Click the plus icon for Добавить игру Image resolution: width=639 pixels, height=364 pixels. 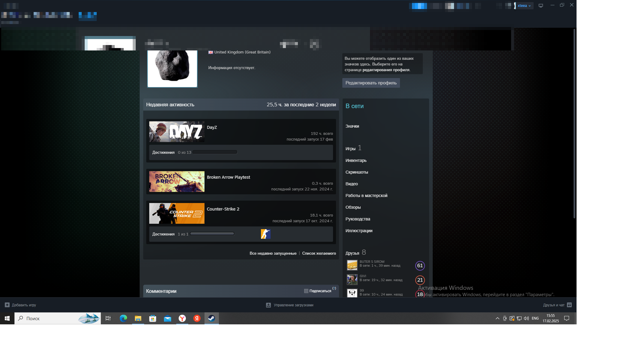click(7, 305)
